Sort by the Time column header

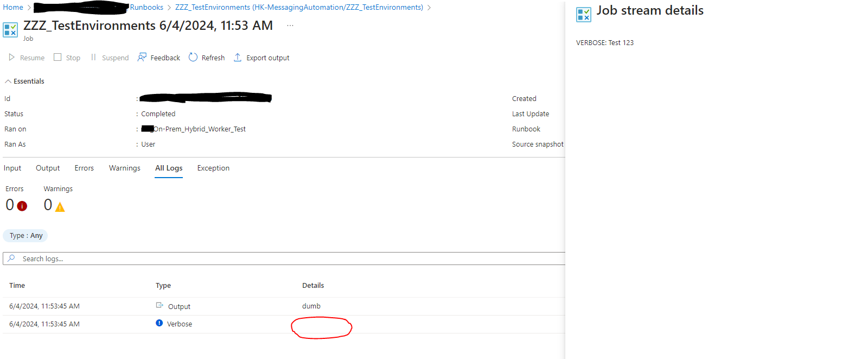[17, 286]
